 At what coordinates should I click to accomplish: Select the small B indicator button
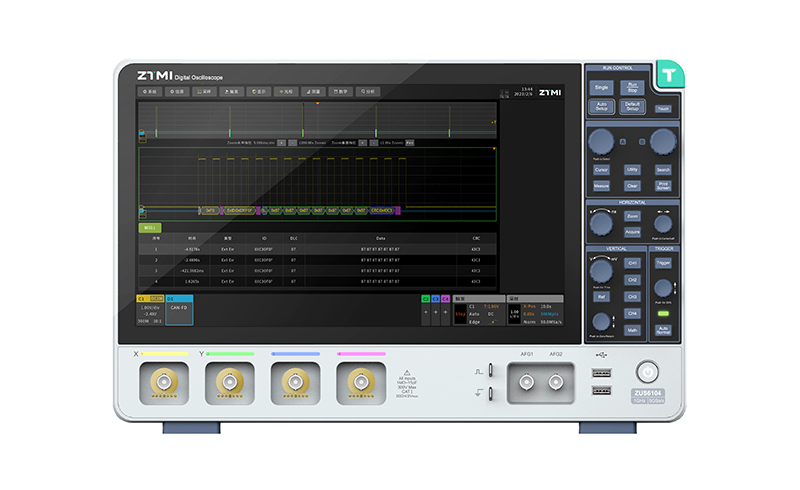642,142
